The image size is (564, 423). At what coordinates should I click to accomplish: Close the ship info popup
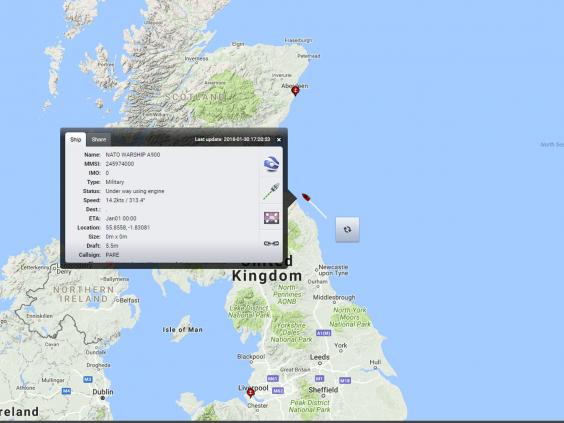tap(279, 140)
